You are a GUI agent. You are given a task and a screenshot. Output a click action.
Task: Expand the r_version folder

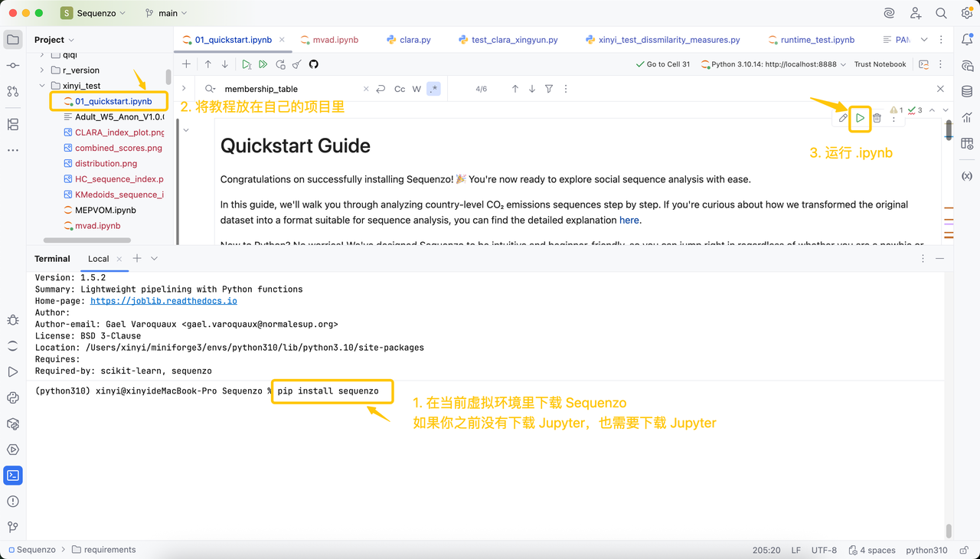[42, 70]
